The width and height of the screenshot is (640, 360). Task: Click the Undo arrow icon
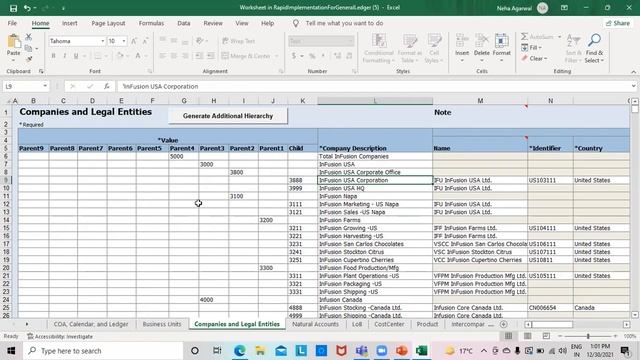pos(27,8)
